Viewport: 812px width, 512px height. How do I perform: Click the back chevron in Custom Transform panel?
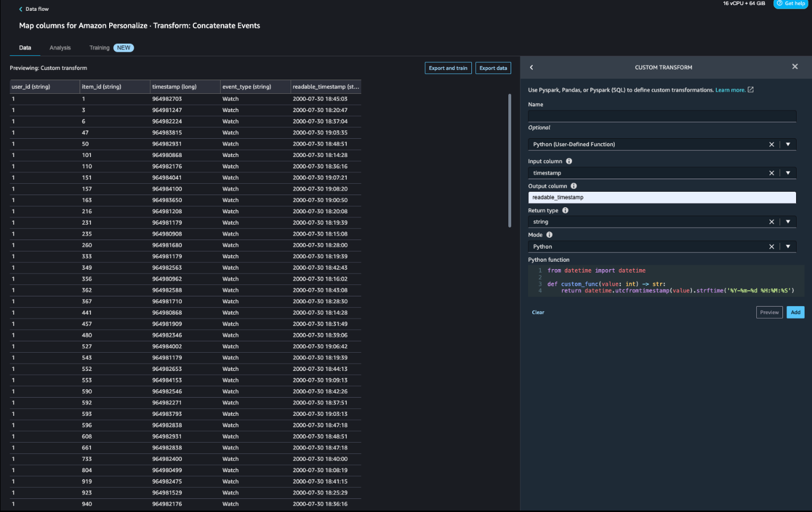click(532, 67)
